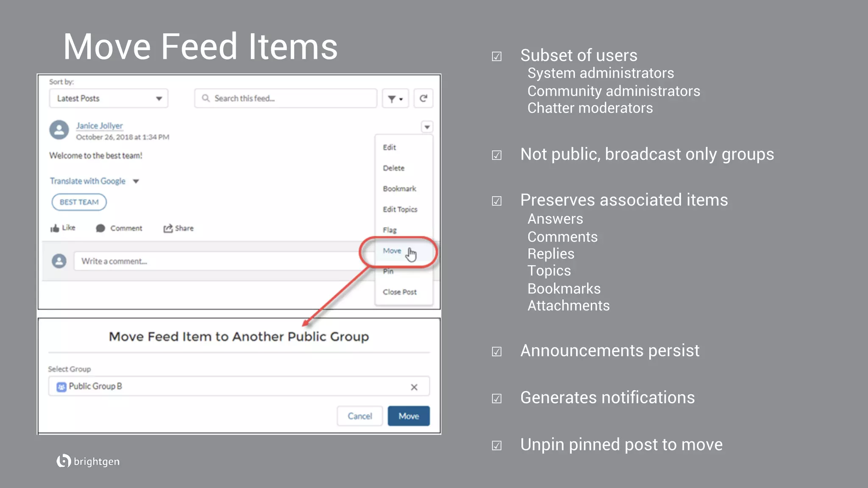Click the Move Feed Items slide title

point(200,47)
